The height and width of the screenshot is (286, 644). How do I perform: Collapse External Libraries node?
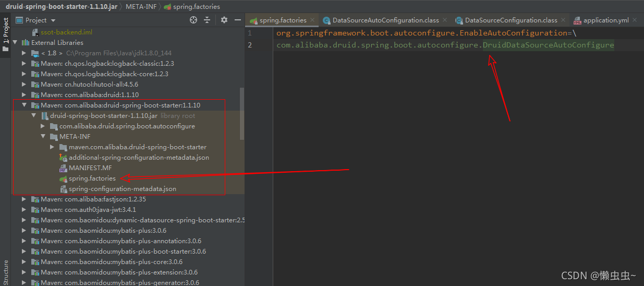(x=15, y=43)
